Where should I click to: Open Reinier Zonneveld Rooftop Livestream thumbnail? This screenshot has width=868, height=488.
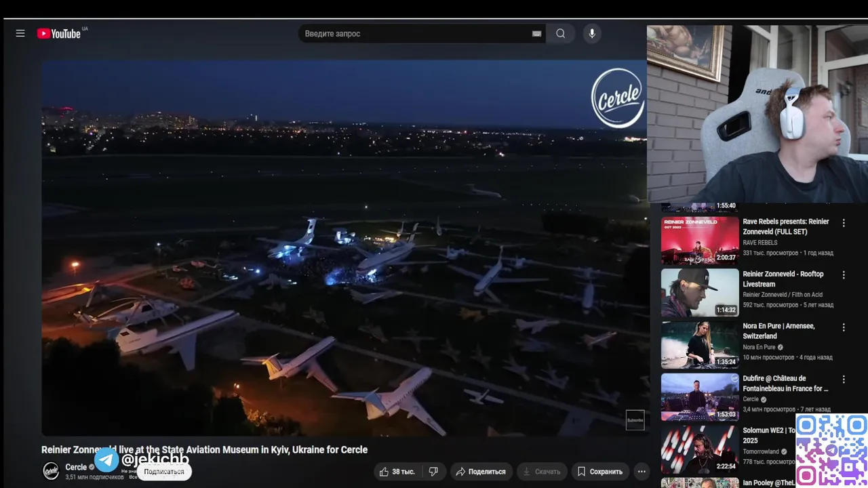tap(700, 293)
